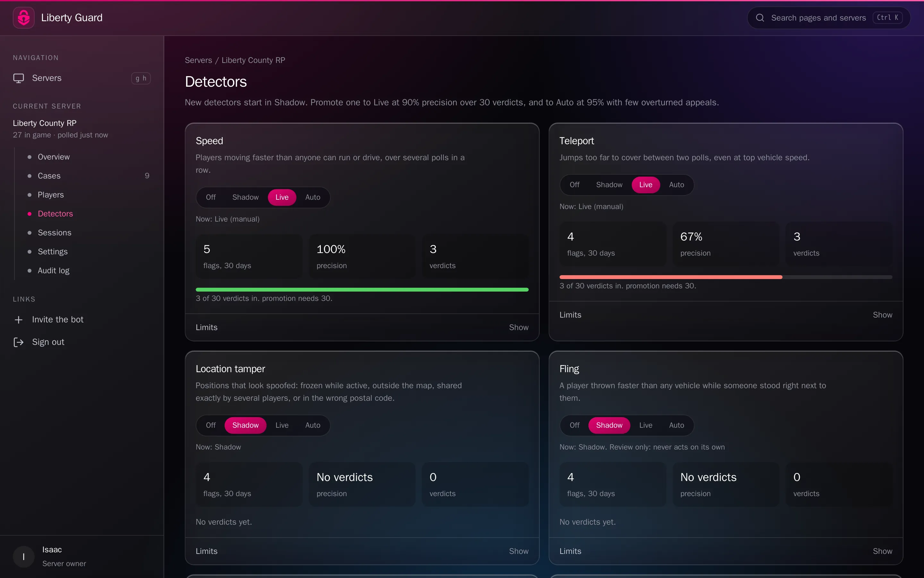Image resolution: width=924 pixels, height=578 pixels.
Task: Click Liberty County RP breadcrumb
Action: coord(253,60)
